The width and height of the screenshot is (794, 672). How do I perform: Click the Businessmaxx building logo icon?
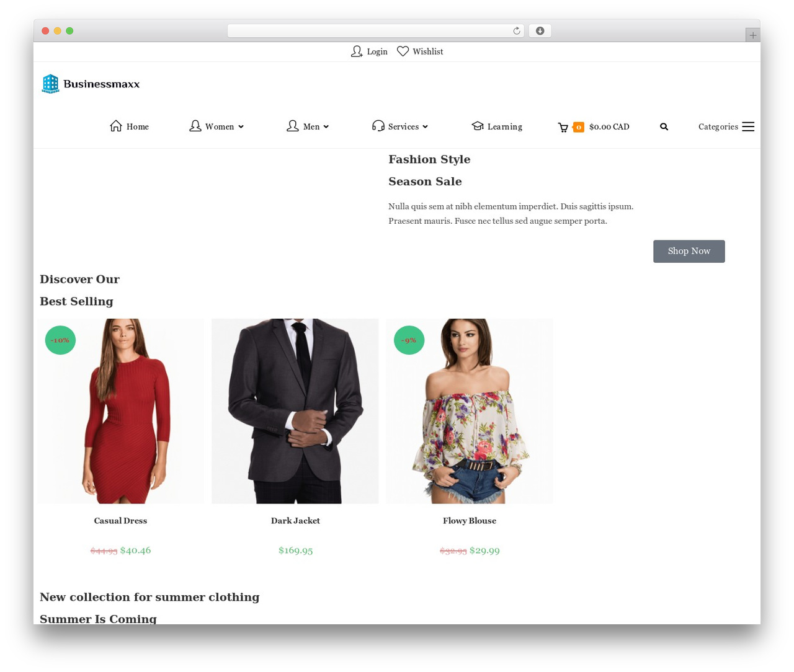tap(50, 84)
